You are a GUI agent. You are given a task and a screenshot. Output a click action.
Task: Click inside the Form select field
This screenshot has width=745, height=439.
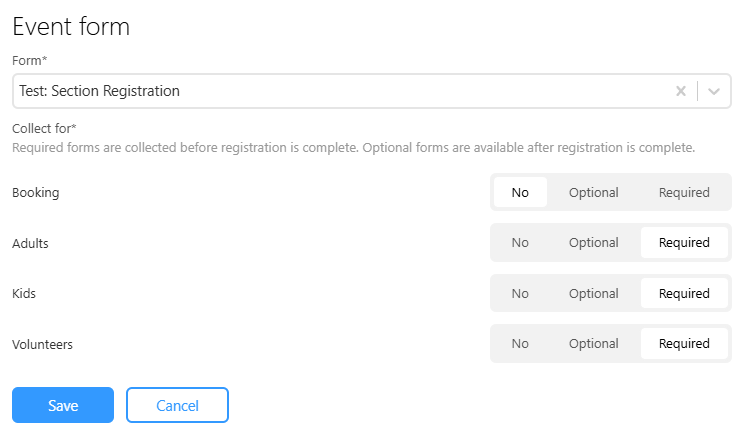(x=372, y=91)
